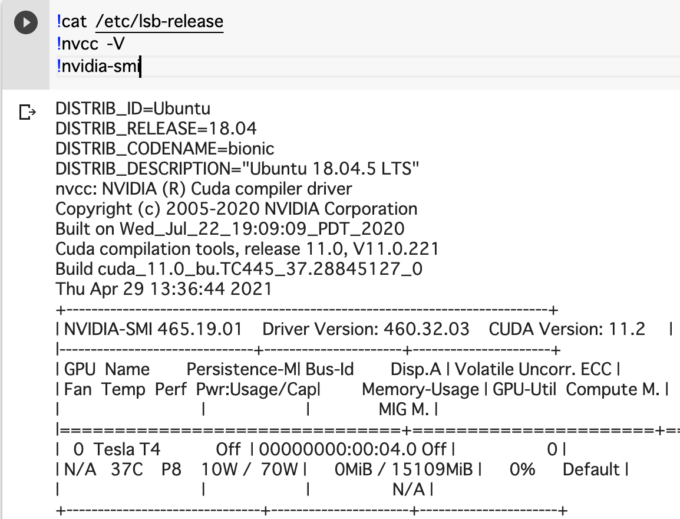Screen dimensions: 680x519
Task: Run the code cell with the play button
Action: 26,22
